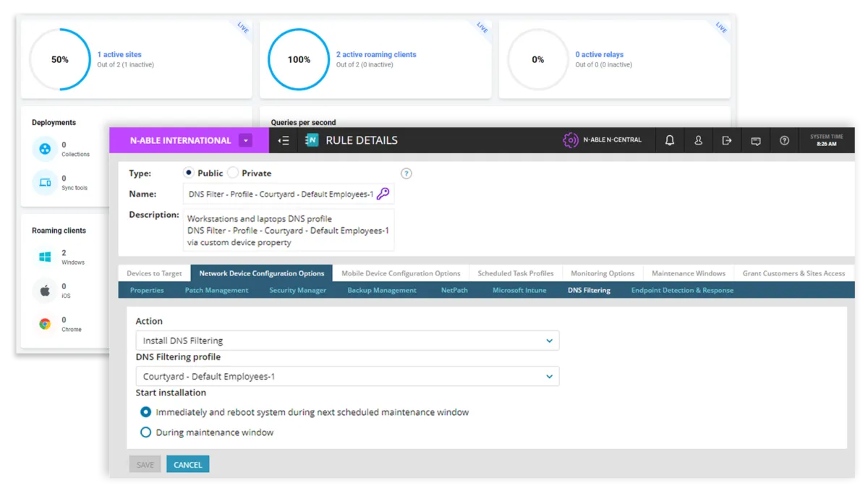Select Endpoint Detection & Response sub-tab
This screenshot has height=488, width=868.
[x=682, y=290]
